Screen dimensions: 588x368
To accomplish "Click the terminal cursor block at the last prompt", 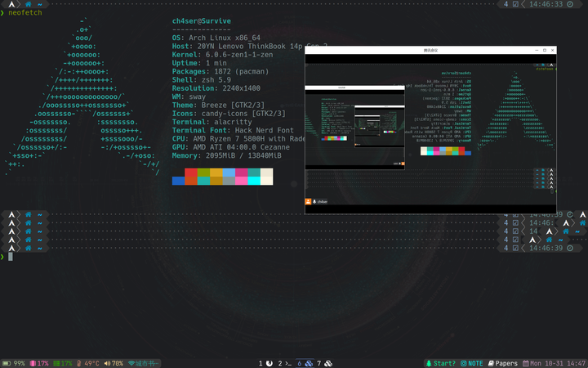I will 11,257.
